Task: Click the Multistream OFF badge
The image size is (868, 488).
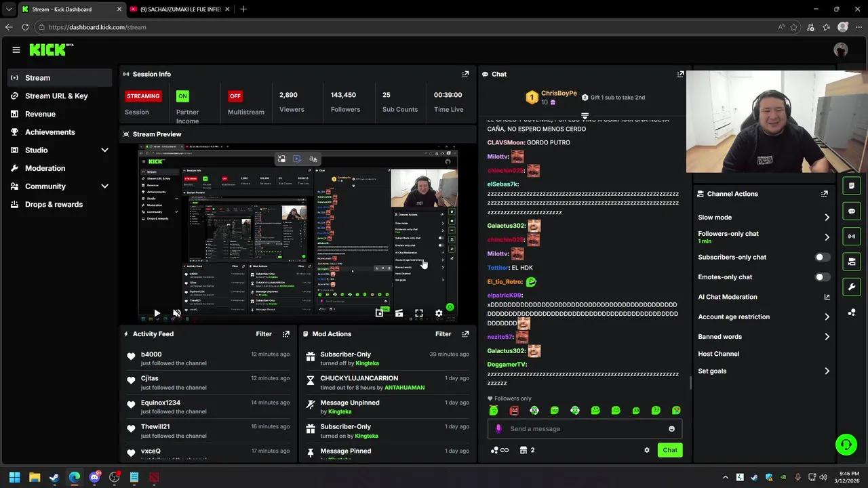Action: point(235,96)
